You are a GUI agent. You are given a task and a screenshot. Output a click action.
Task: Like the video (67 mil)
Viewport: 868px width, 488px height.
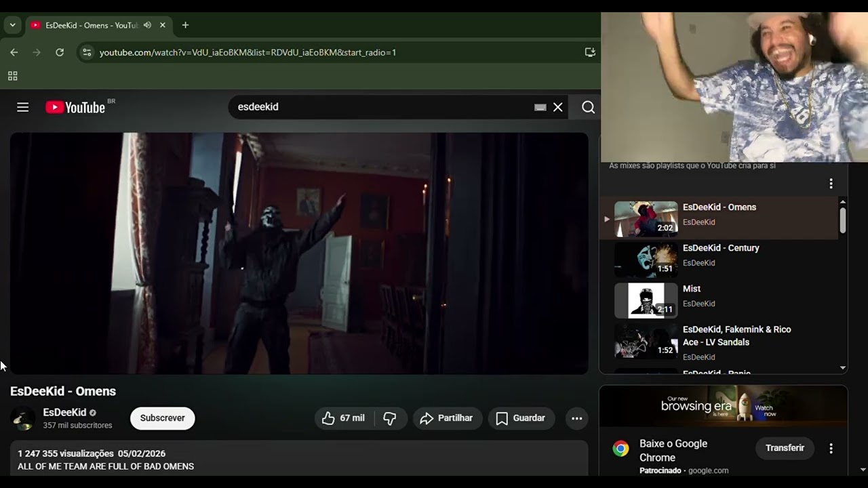pos(344,418)
